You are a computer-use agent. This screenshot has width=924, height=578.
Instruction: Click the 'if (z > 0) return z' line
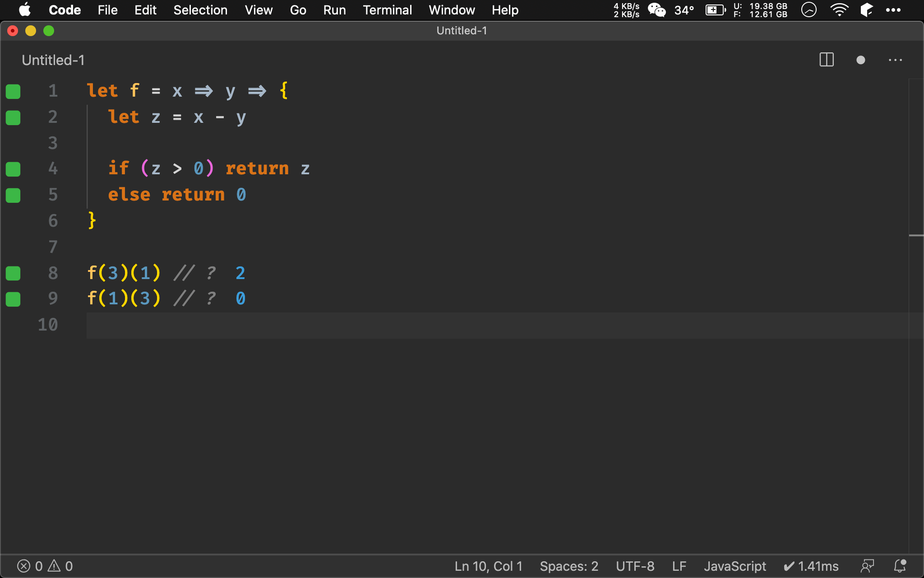click(209, 169)
